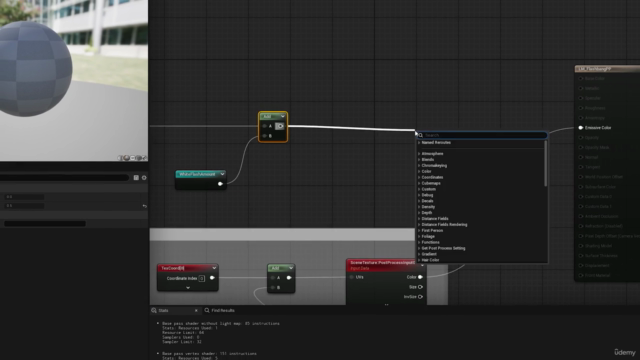Click the SceneTexture Color output pin

(420, 277)
